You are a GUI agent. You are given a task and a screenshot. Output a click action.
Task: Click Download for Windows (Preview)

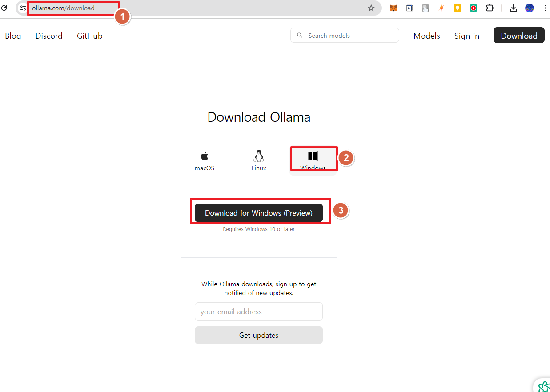(259, 213)
